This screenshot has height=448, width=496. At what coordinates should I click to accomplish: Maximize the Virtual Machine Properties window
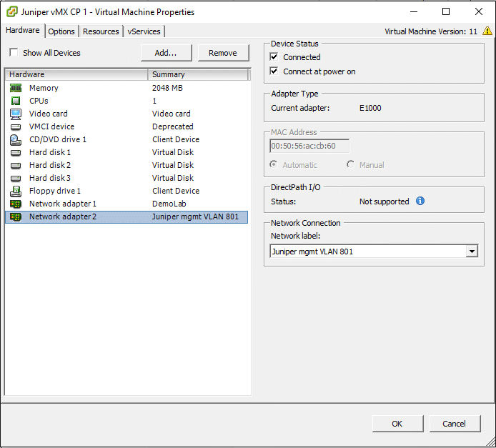point(446,11)
